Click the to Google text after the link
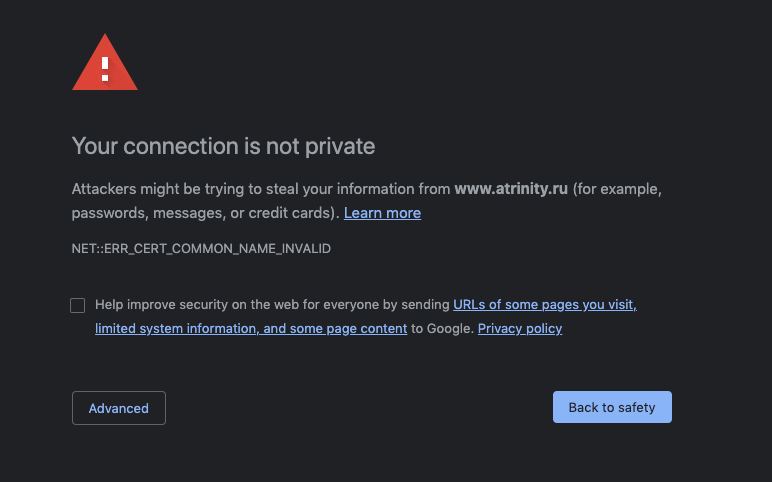772x482 pixels. pos(442,328)
